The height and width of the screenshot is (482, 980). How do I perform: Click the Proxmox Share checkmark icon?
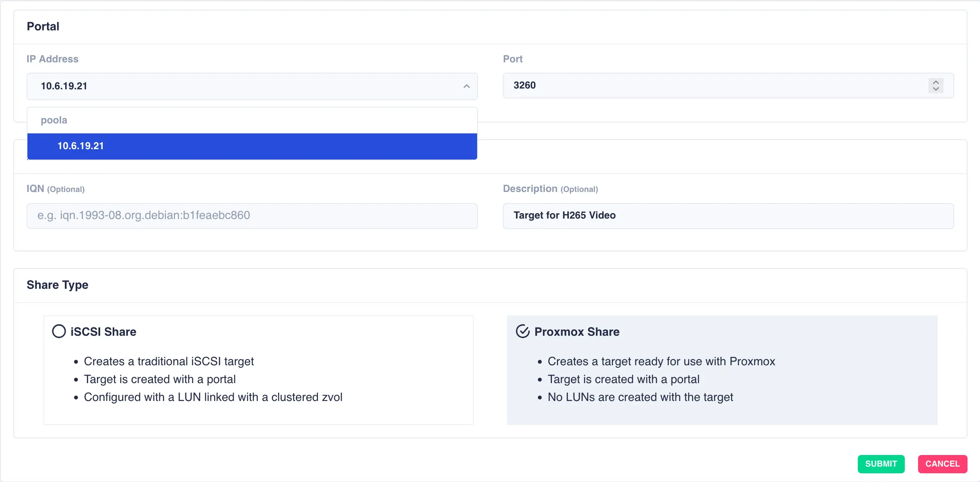click(523, 331)
